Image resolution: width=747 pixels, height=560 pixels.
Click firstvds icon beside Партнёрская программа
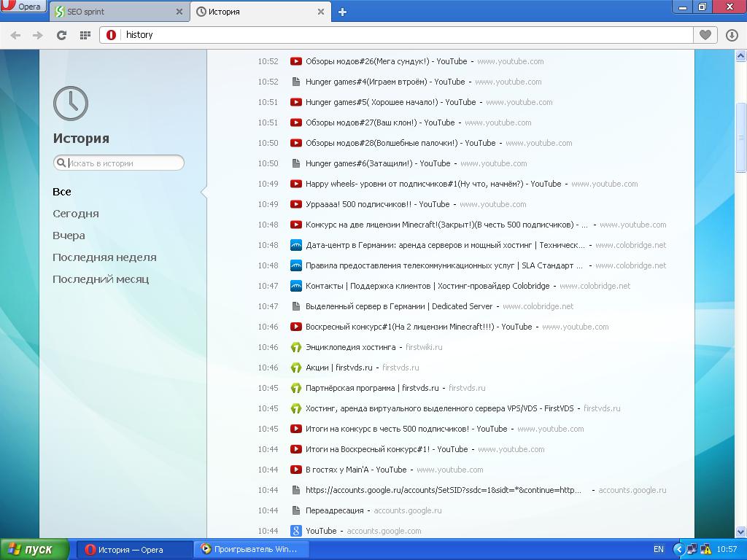click(296, 389)
